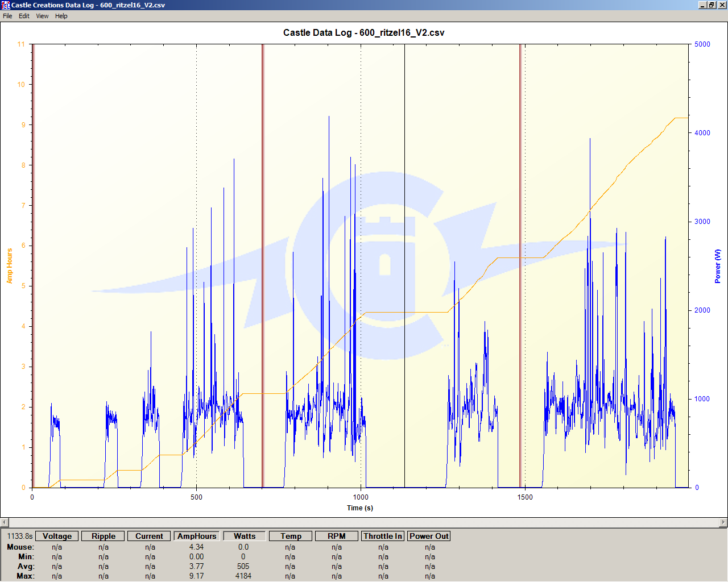This screenshot has height=582, width=728.
Task: Toggle the Temp series button
Action: point(291,536)
